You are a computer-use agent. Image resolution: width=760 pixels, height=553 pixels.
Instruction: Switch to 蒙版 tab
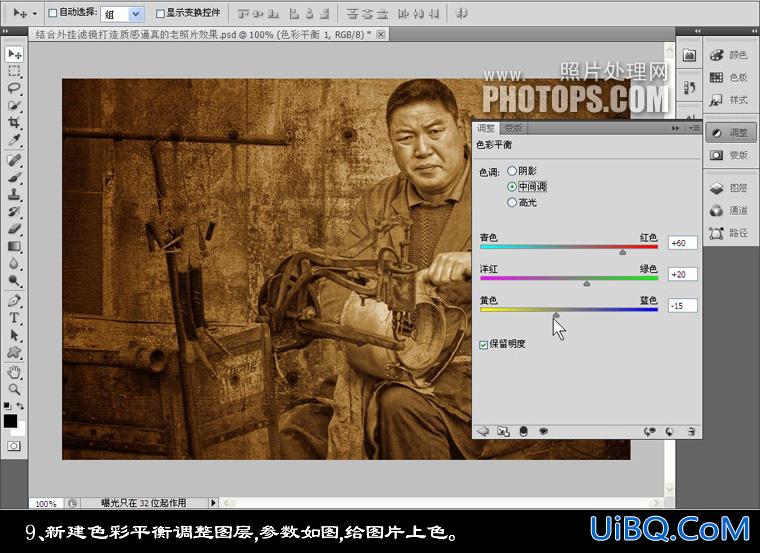point(513,128)
